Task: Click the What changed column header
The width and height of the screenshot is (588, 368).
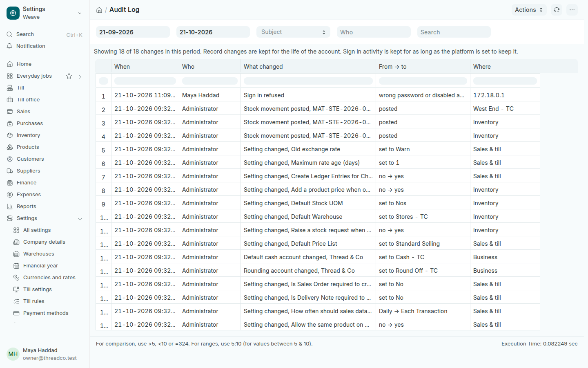Action: tap(308, 67)
